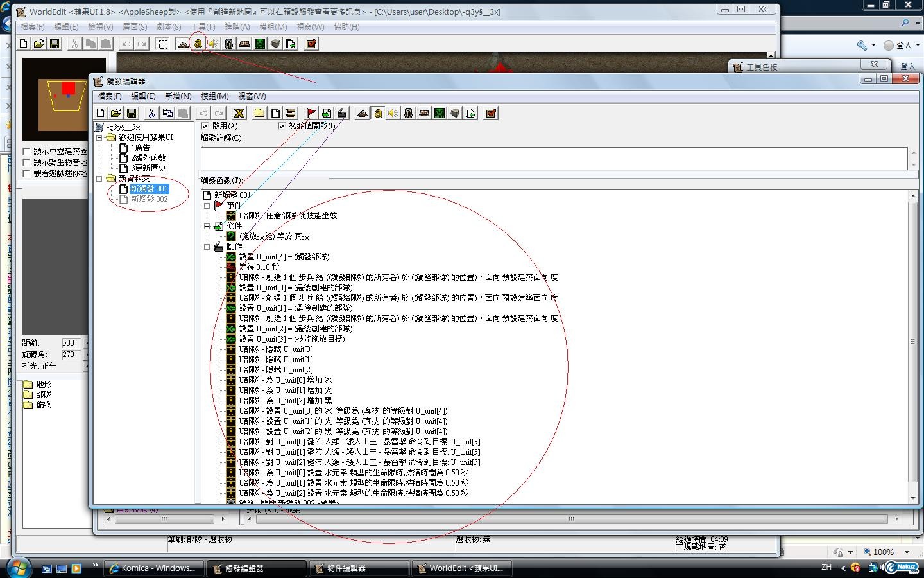Viewport: 924px width, 578px height.
Task: Open the variables editor yellow X icon
Action: click(239, 113)
